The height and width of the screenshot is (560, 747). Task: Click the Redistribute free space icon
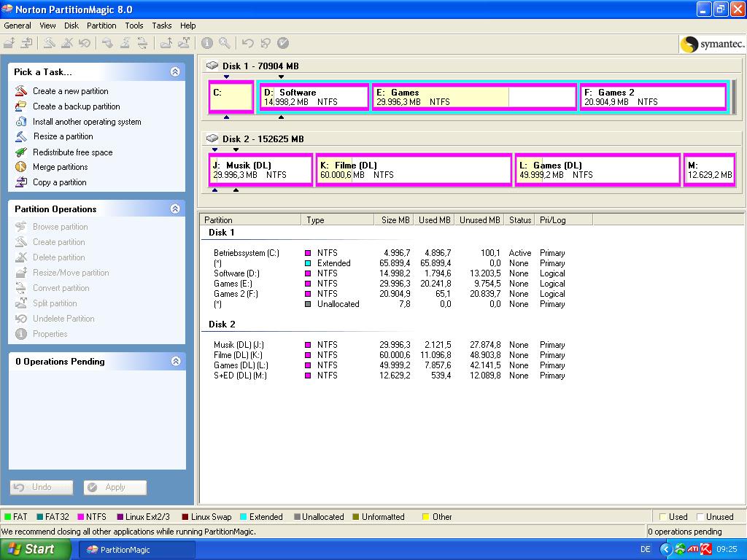coord(21,152)
